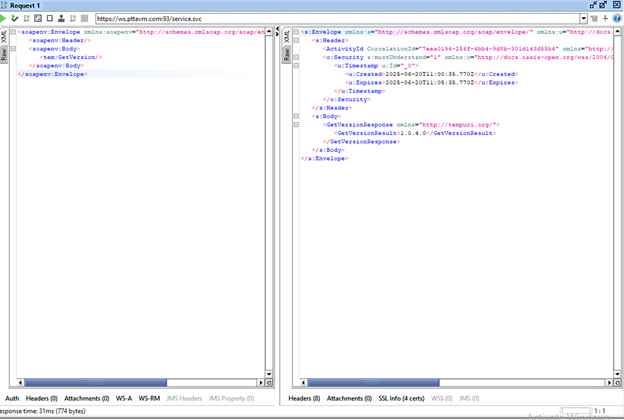This screenshot has width=624, height=420.
Task: Click the plus icon right of endpoint field
Action: 606,18
